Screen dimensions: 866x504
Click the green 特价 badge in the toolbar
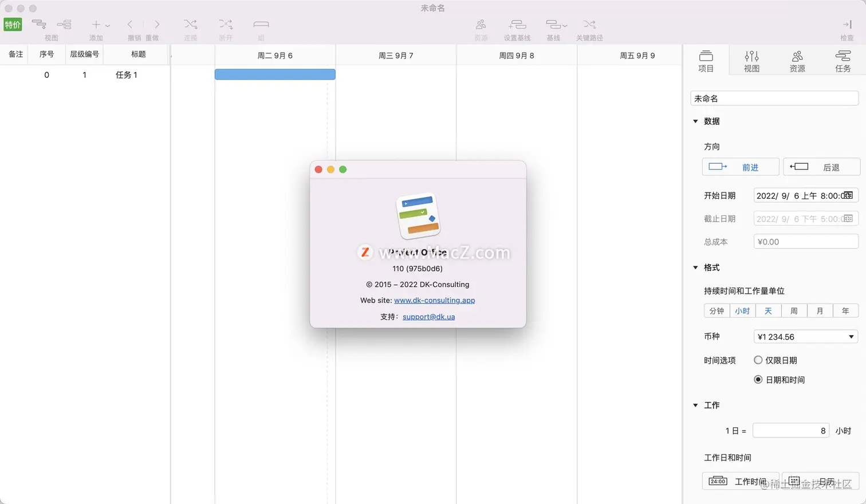pos(13,25)
